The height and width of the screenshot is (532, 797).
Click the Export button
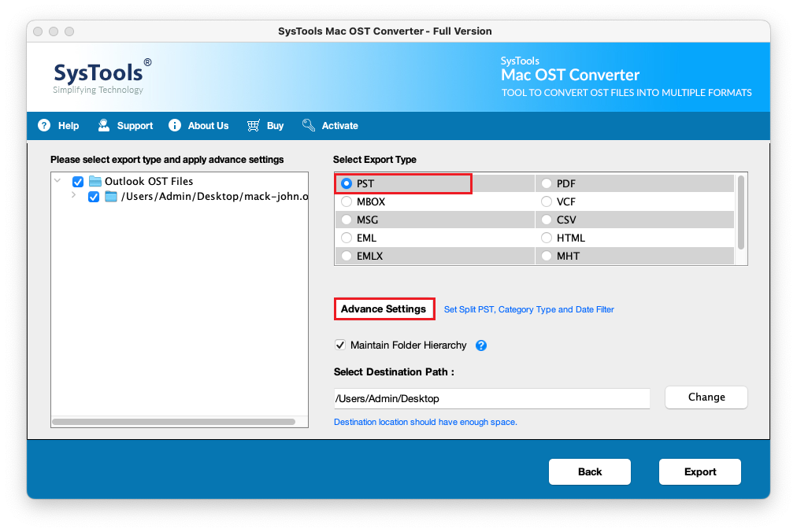tap(700, 471)
